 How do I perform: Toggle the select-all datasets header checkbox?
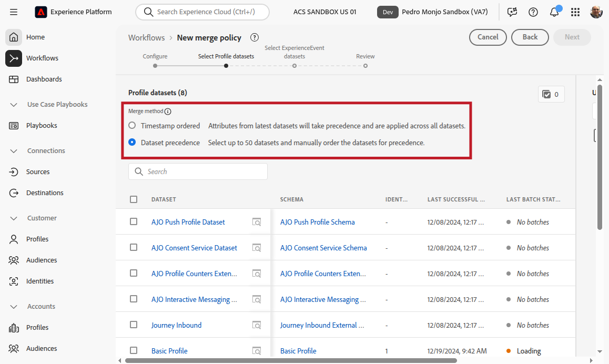click(134, 199)
